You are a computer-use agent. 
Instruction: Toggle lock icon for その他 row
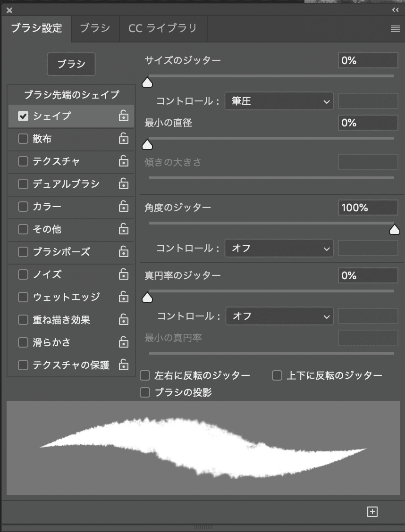point(124,229)
